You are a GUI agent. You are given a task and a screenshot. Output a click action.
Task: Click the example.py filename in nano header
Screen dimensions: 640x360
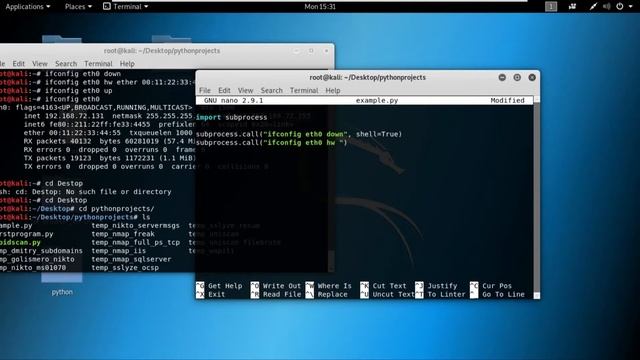click(x=377, y=100)
